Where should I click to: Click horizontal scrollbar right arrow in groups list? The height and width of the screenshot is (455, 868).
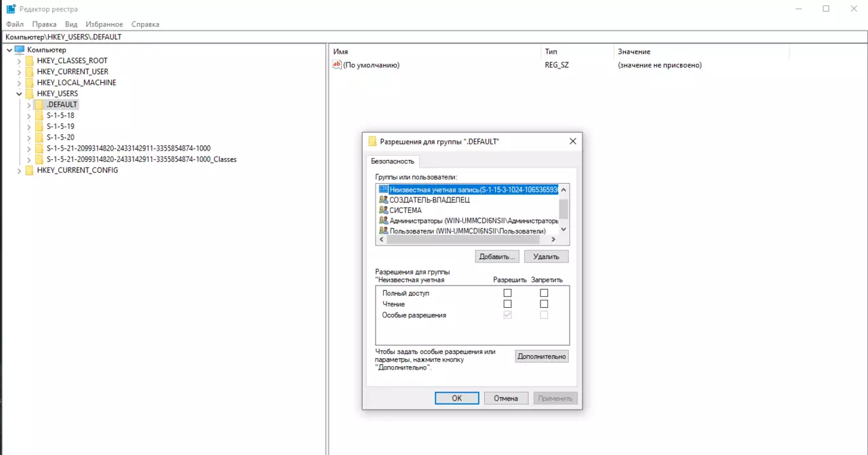[553, 240]
